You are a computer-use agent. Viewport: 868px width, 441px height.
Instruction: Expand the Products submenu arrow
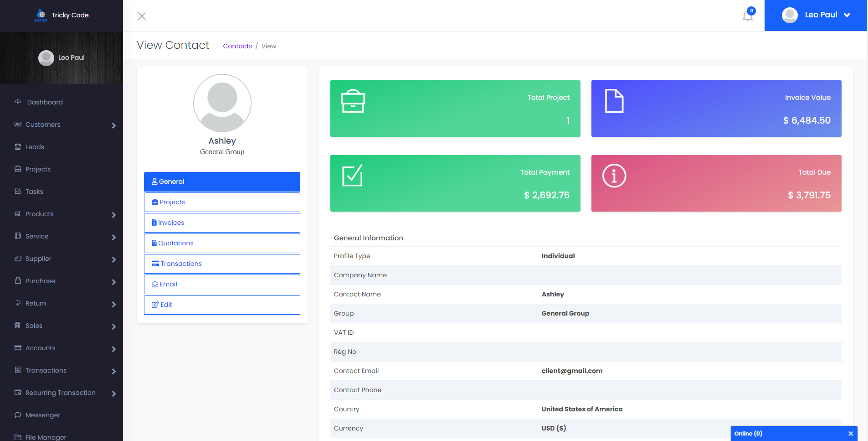tap(113, 215)
